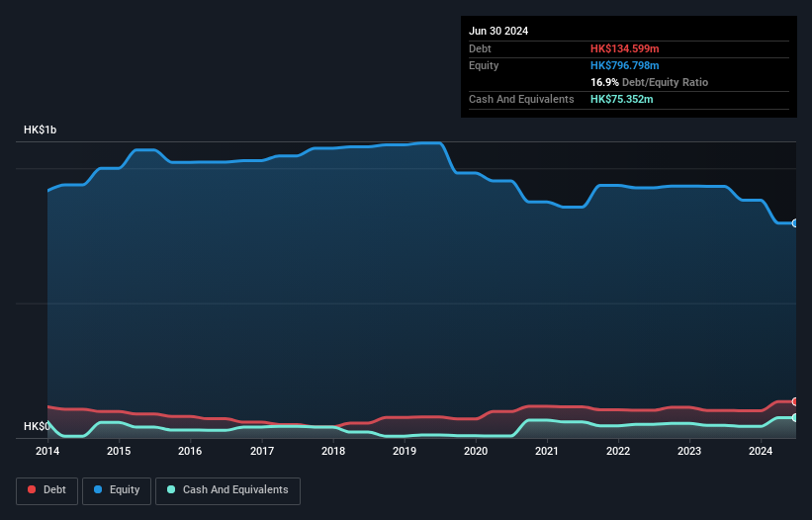
Task: Toggle the Cash And Equivalents legend button
Action: pos(227,490)
